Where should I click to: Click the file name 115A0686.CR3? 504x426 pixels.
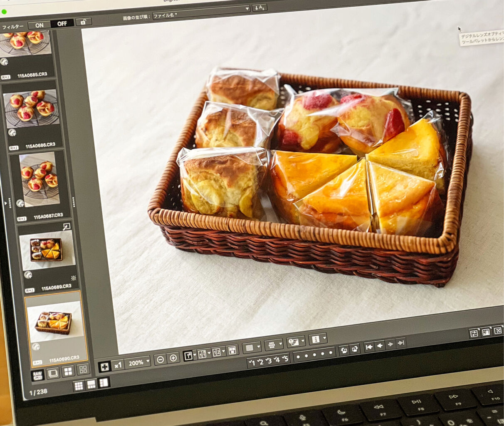(x=40, y=146)
